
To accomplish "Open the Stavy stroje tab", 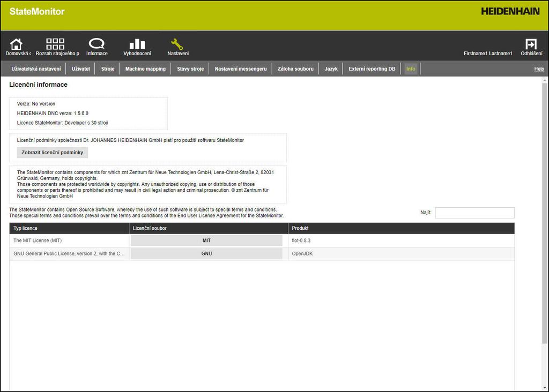I will (x=190, y=69).
